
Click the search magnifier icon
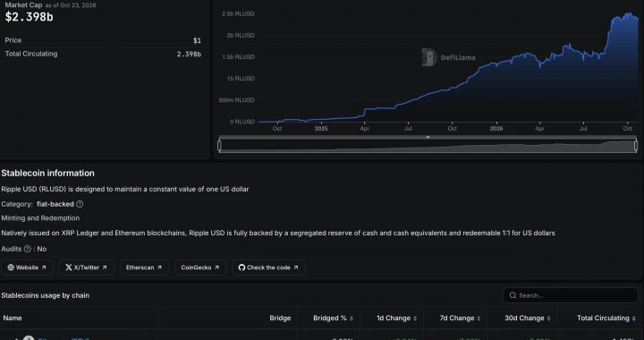(x=513, y=295)
